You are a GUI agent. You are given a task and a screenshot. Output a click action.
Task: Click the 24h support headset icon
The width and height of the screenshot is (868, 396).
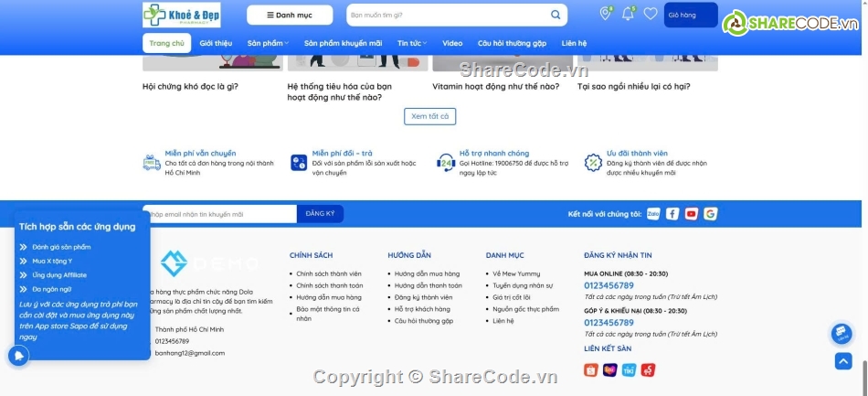446,163
